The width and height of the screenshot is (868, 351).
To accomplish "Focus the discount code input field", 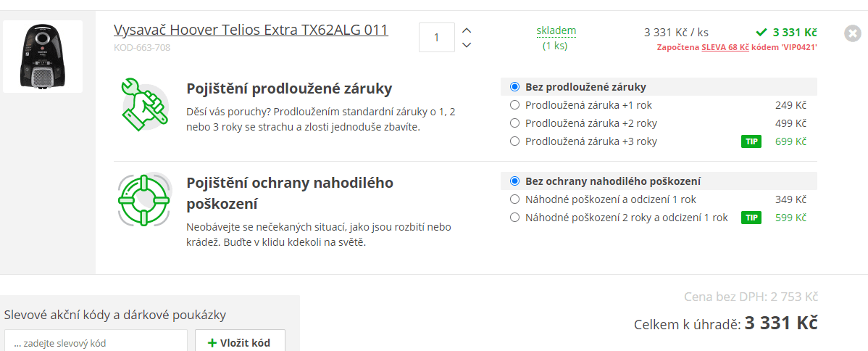I will point(96,343).
